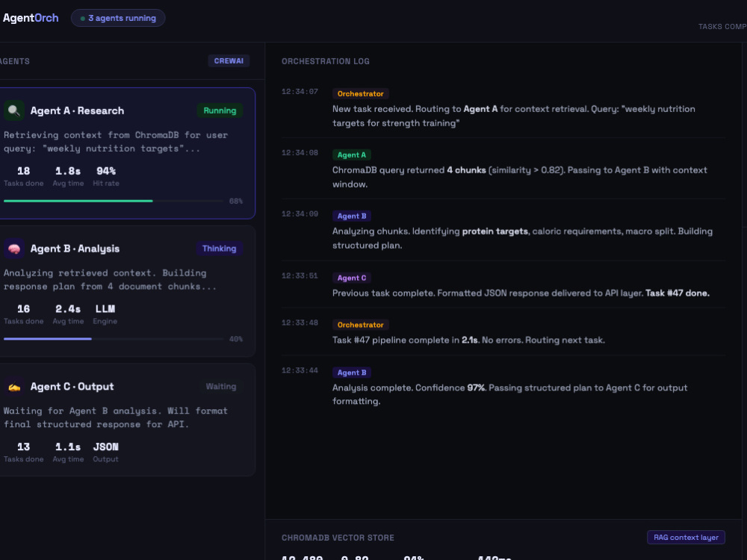This screenshot has width=747, height=560.
Task: Click the Running status badge on Agent A
Action: 220,111
